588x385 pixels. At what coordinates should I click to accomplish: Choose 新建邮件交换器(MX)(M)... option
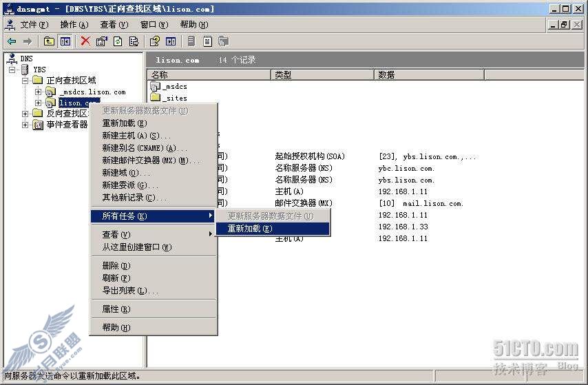click(x=153, y=160)
